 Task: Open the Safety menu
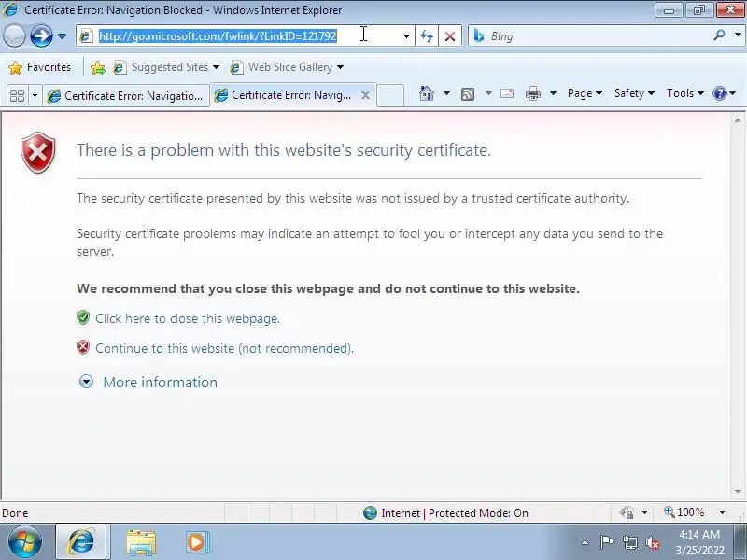pyautogui.click(x=634, y=93)
